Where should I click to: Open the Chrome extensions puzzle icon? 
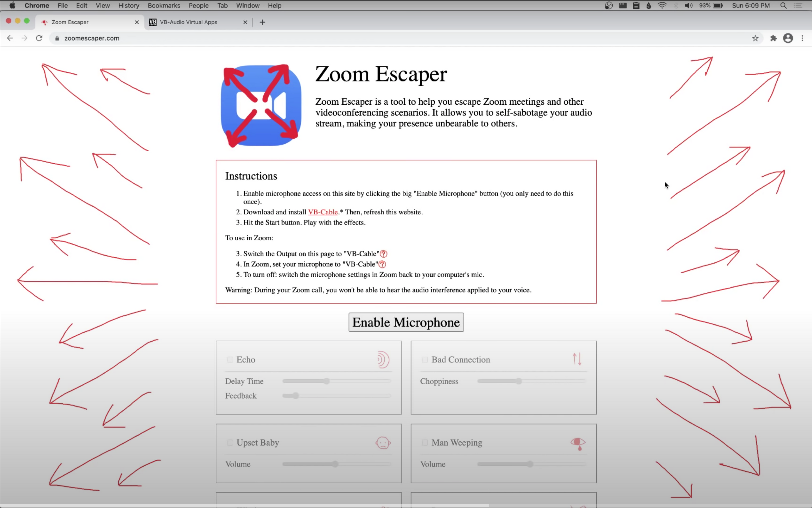coord(773,38)
